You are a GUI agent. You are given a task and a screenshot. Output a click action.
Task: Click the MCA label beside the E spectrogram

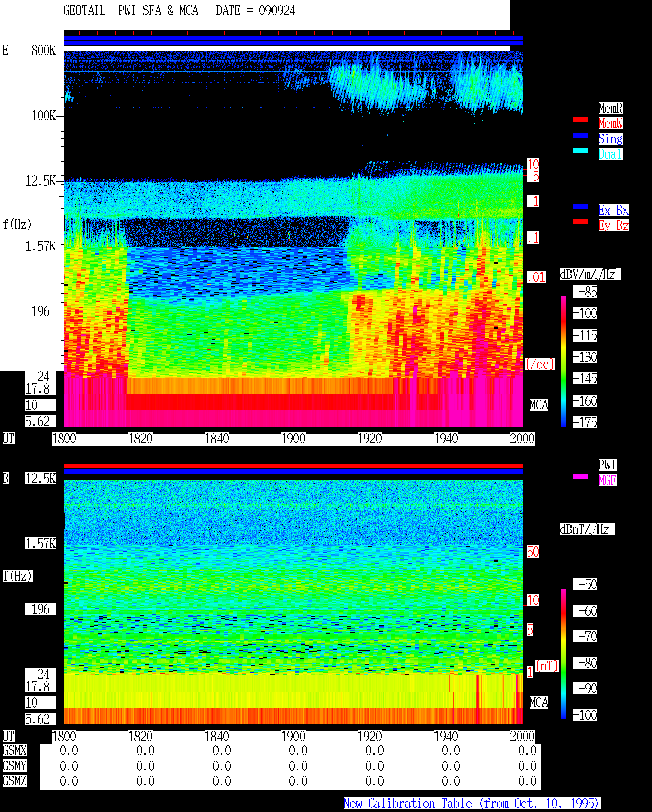(x=539, y=405)
